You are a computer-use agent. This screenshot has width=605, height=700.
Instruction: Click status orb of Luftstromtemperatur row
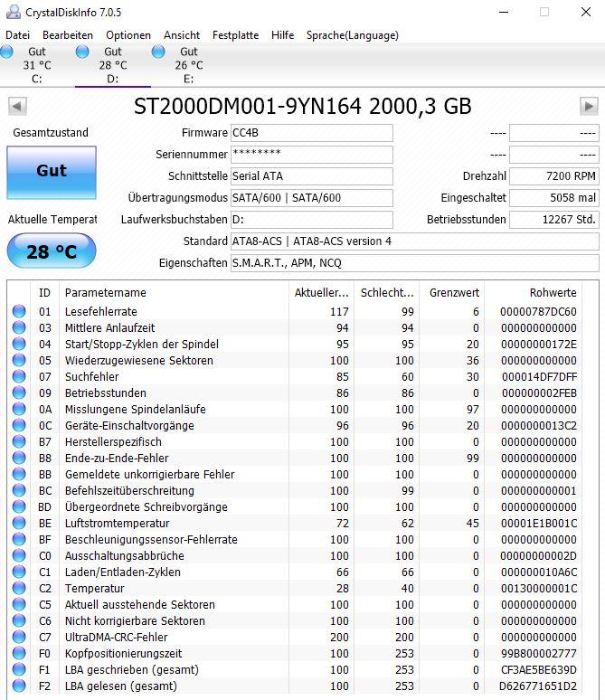point(19,523)
